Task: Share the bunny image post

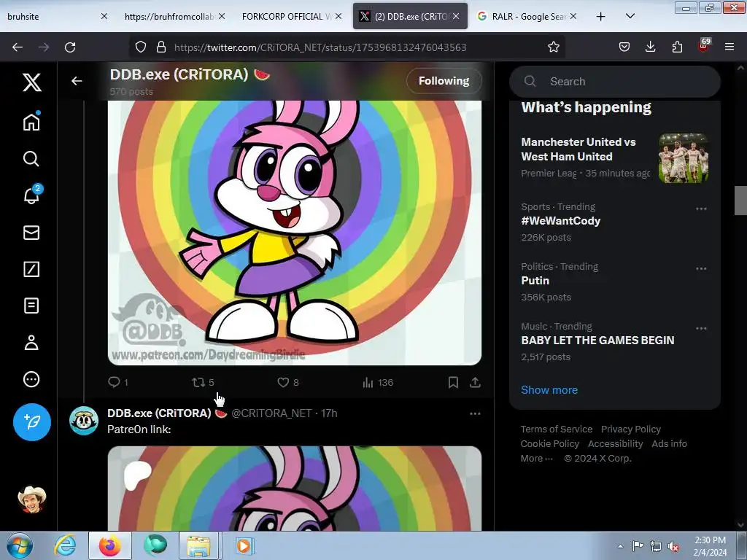Action: 475,382
